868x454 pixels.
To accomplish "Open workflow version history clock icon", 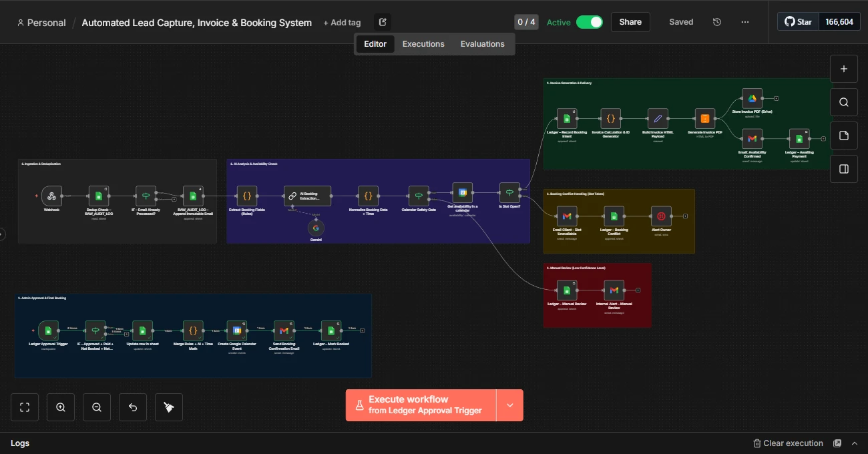I will tap(716, 21).
